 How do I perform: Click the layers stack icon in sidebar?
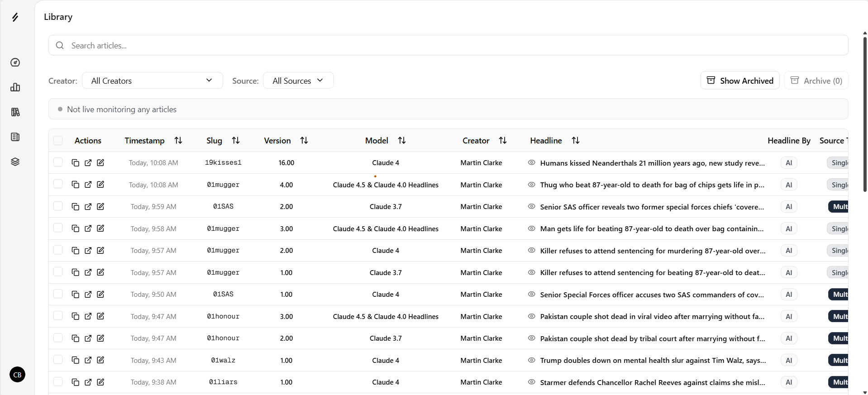[15, 162]
